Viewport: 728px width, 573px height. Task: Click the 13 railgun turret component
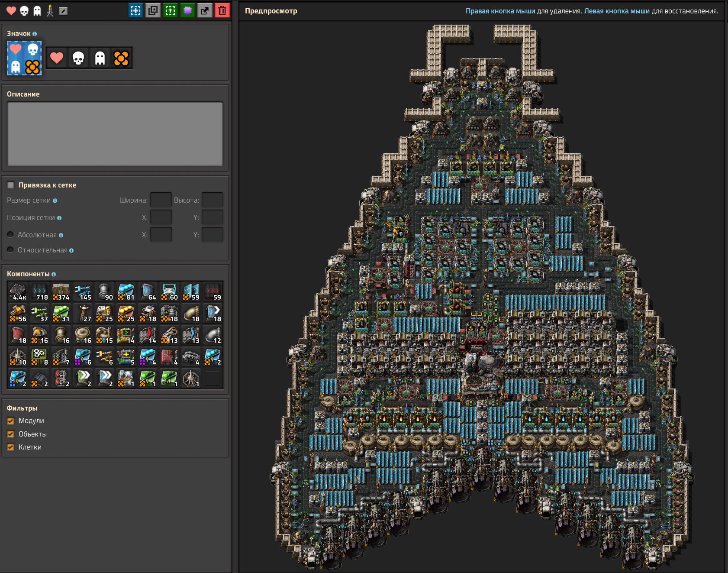169,335
